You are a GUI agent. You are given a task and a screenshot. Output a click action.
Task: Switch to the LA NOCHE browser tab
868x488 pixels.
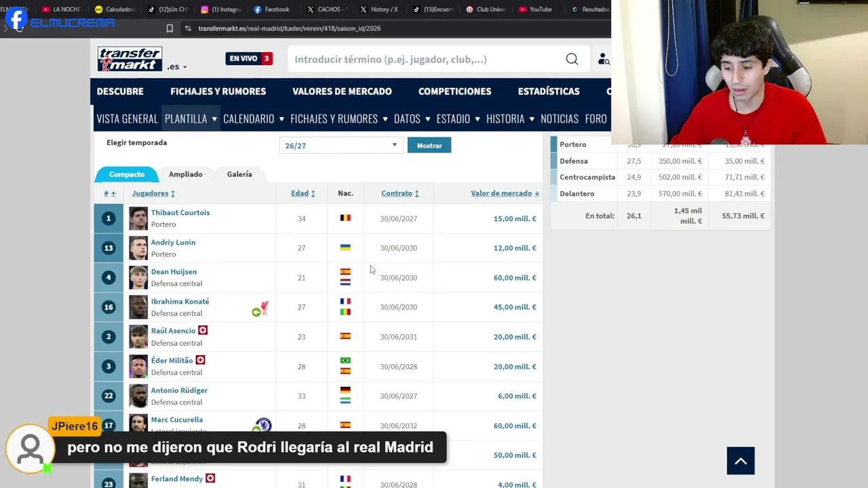coord(61,9)
